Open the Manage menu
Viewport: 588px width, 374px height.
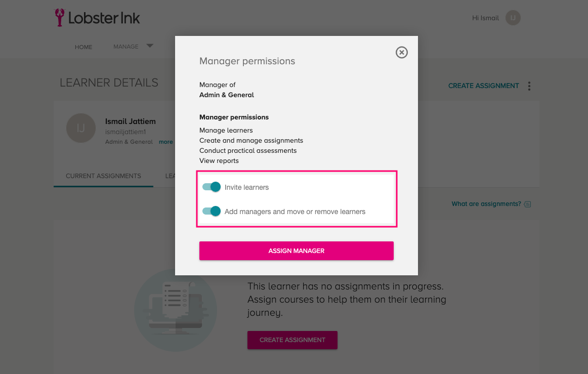click(125, 47)
